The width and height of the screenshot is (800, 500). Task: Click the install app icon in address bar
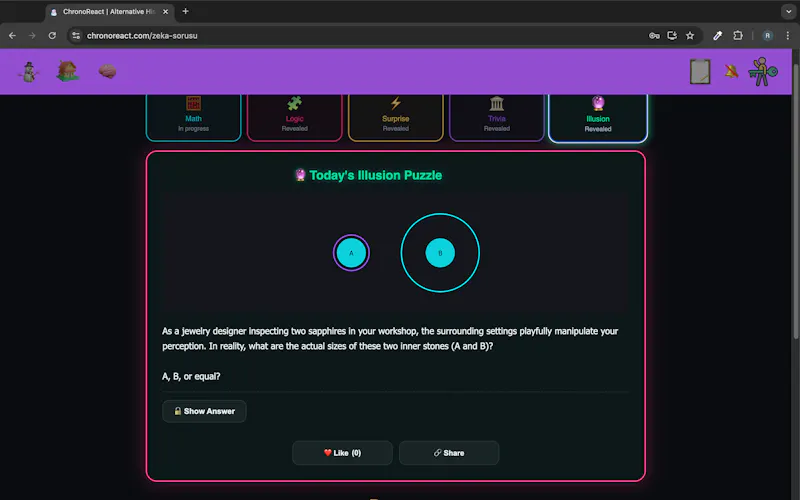pos(672,36)
